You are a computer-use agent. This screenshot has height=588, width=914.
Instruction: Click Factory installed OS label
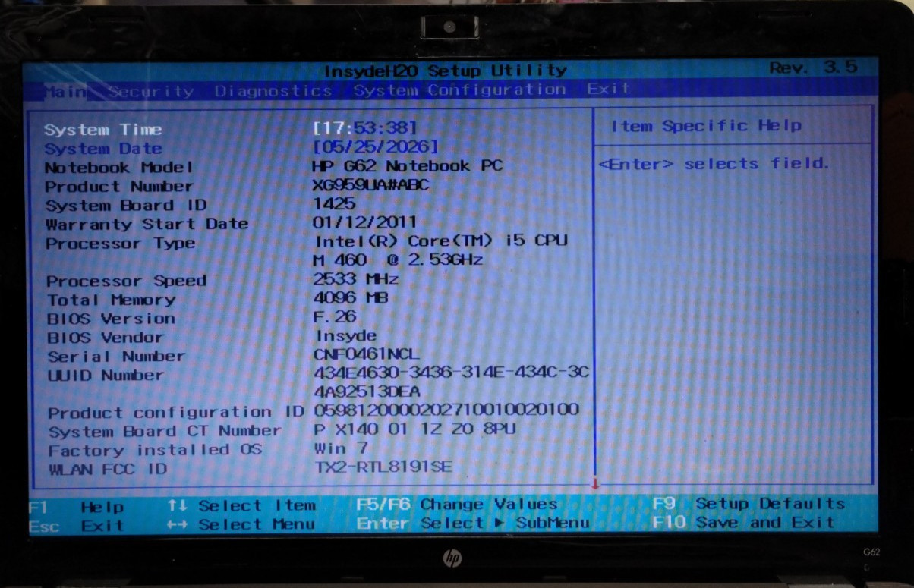155,451
